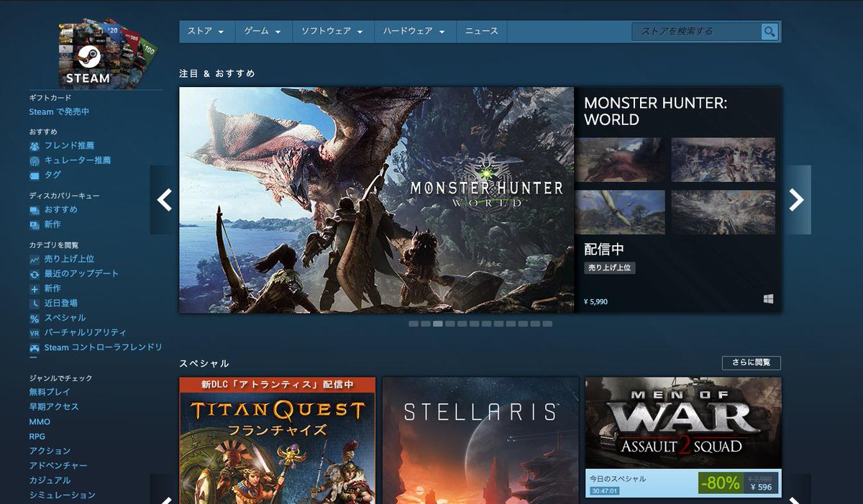Click the ¥ 5,990 price
The width and height of the screenshot is (863, 504).
coord(595,302)
